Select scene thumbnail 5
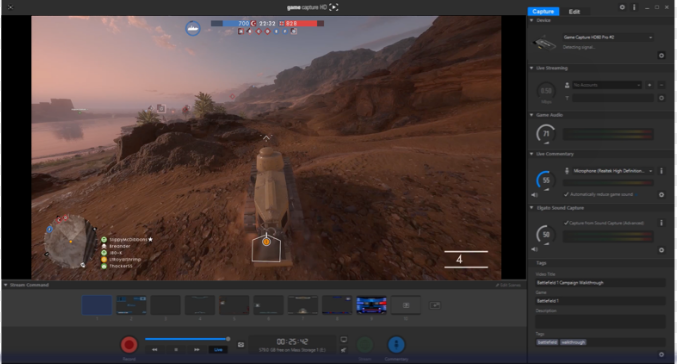The height and width of the screenshot is (364, 677). point(234,305)
